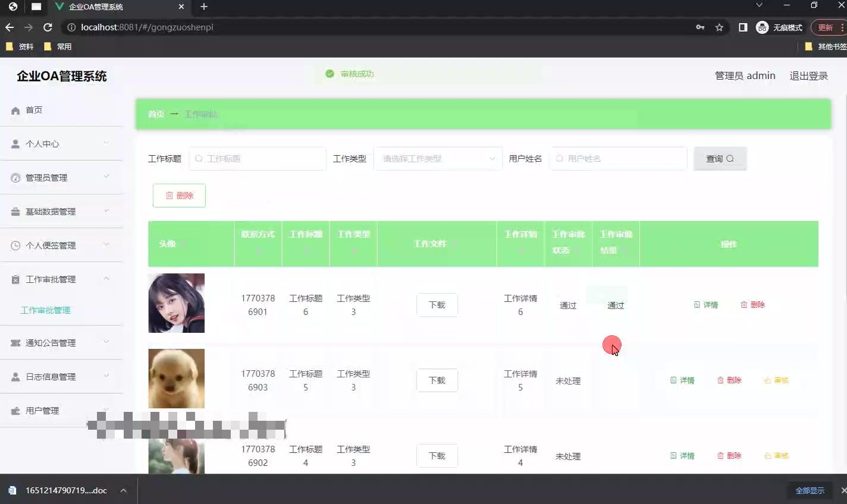This screenshot has width=847, height=504.
Task: Click the 管理员管理 sidebar icon
Action: (14, 177)
